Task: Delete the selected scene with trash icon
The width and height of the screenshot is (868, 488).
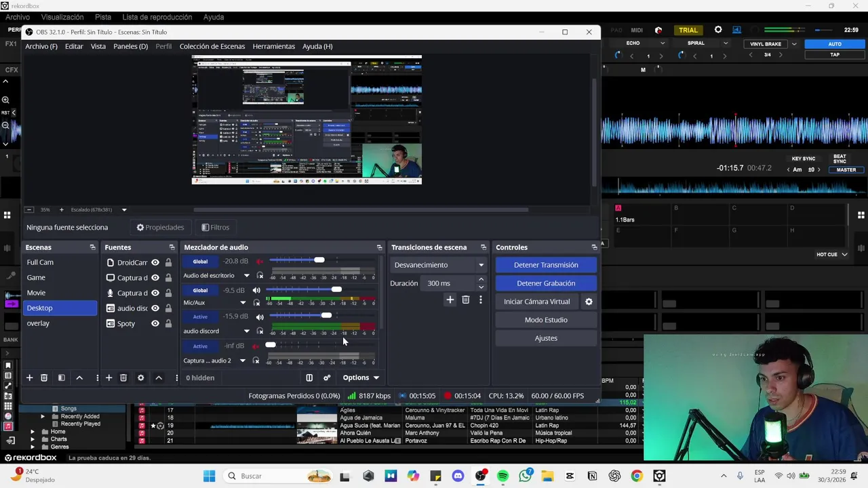Action: pos(44,378)
